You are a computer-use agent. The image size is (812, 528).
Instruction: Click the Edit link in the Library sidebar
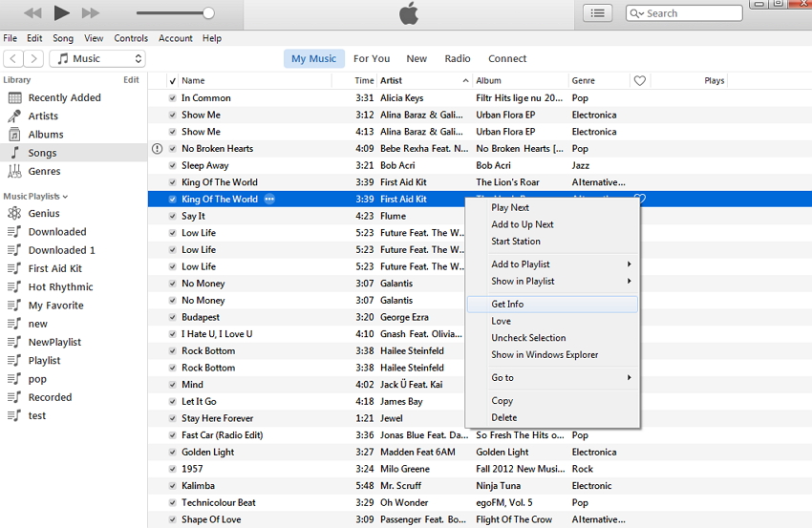coord(131,80)
